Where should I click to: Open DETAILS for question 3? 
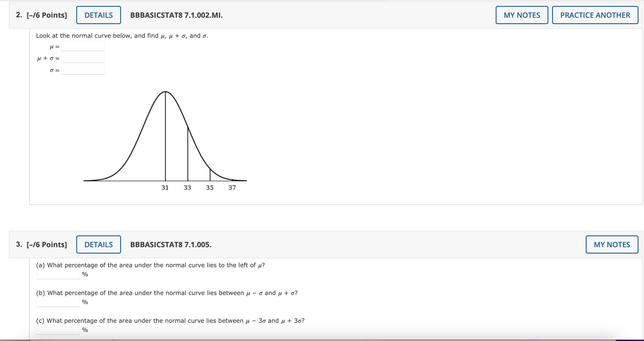point(99,244)
